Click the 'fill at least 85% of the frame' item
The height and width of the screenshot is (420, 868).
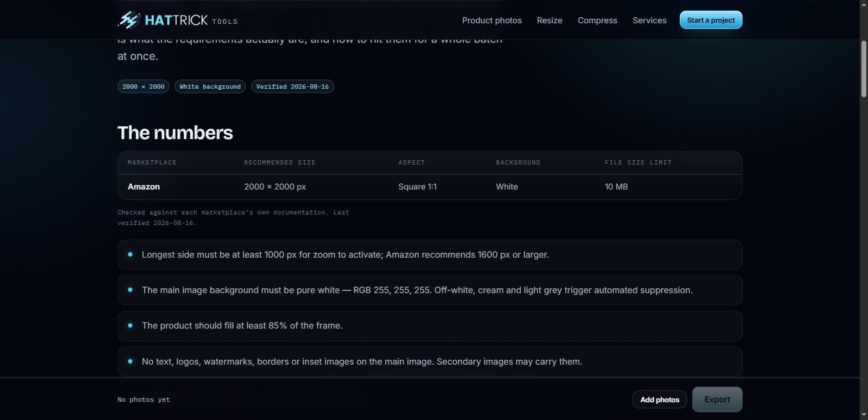pos(430,326)
